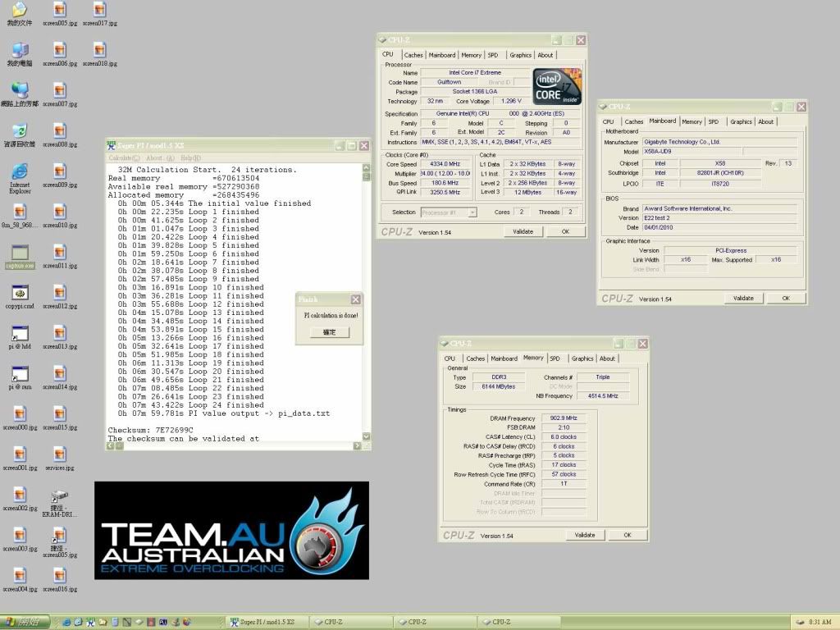Select the screen014.jpg file icon
Viewport: 840px width, 630px height.
(60, 377)
